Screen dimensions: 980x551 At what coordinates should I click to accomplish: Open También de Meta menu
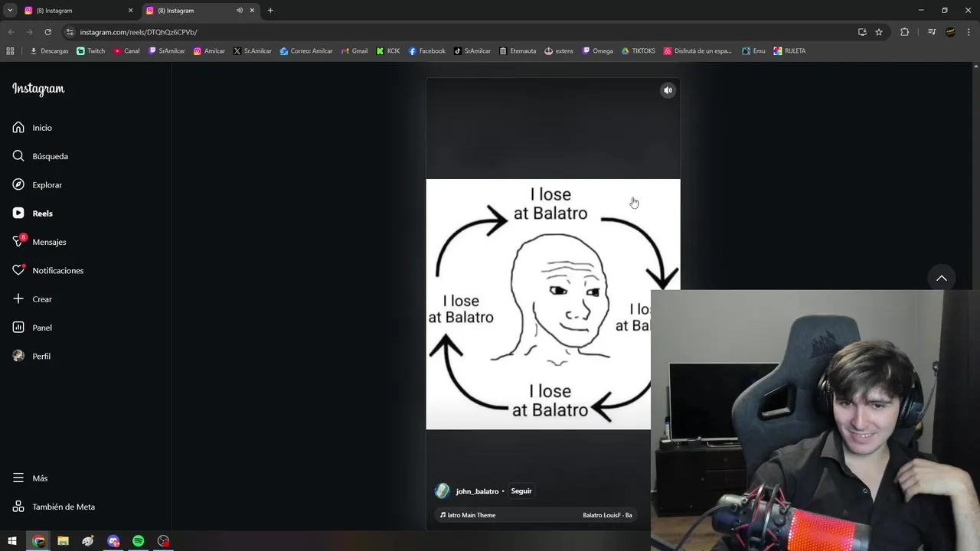54,507
